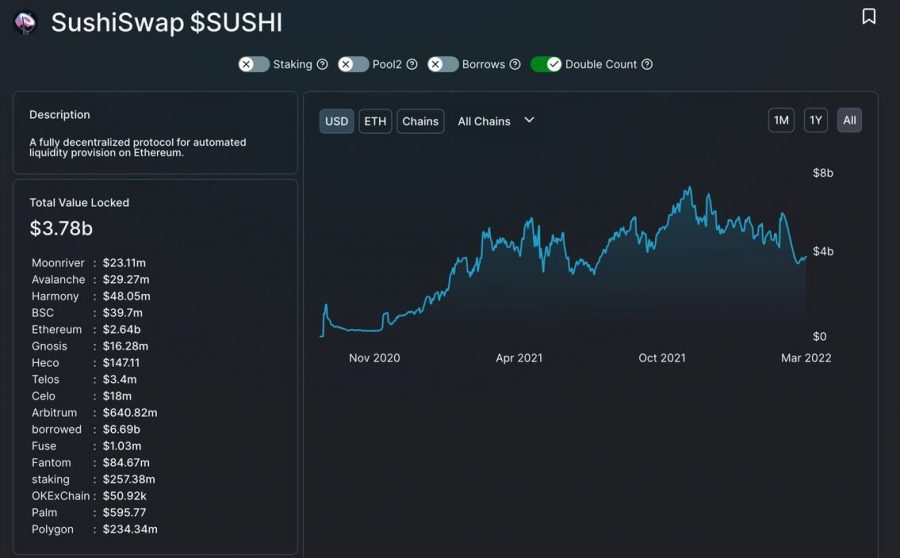Switch chart denomination to USD
The width and height of the screenshot is (900, 558).
click(336, 121)
